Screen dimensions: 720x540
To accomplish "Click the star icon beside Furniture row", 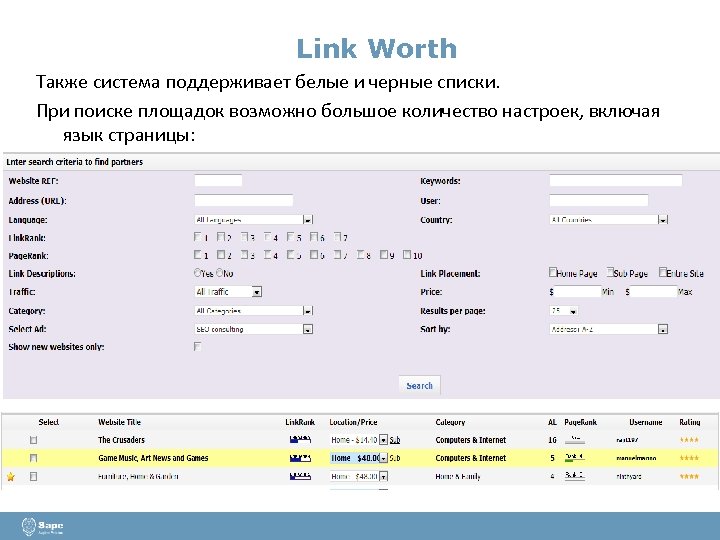I will tap(11, 477).
